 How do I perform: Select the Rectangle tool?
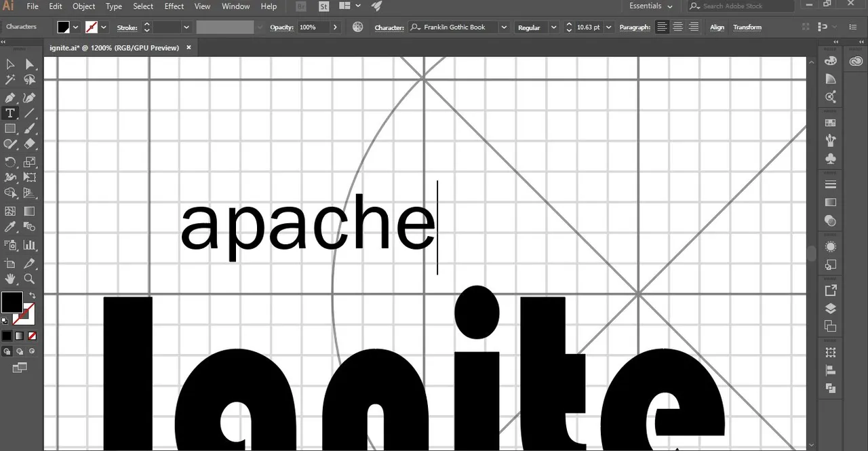point(10,129)
